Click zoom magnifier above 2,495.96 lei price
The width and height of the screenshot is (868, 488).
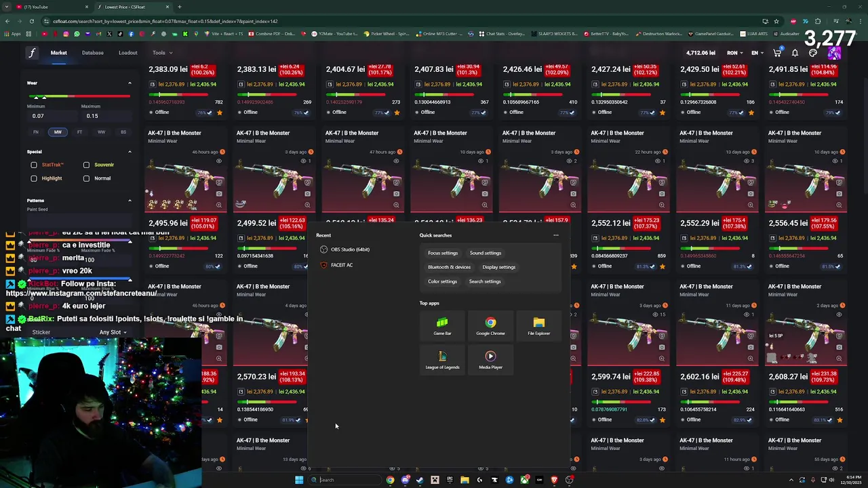(219, 205)
